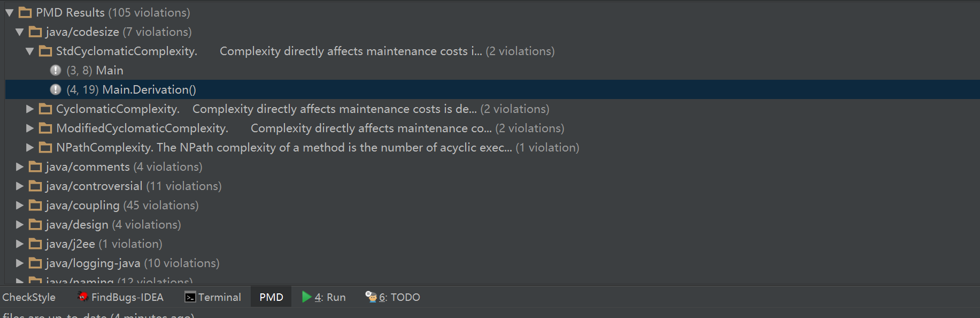
Task: Open the CheckStyle tool window tab
Action: [x=29, y=297]
